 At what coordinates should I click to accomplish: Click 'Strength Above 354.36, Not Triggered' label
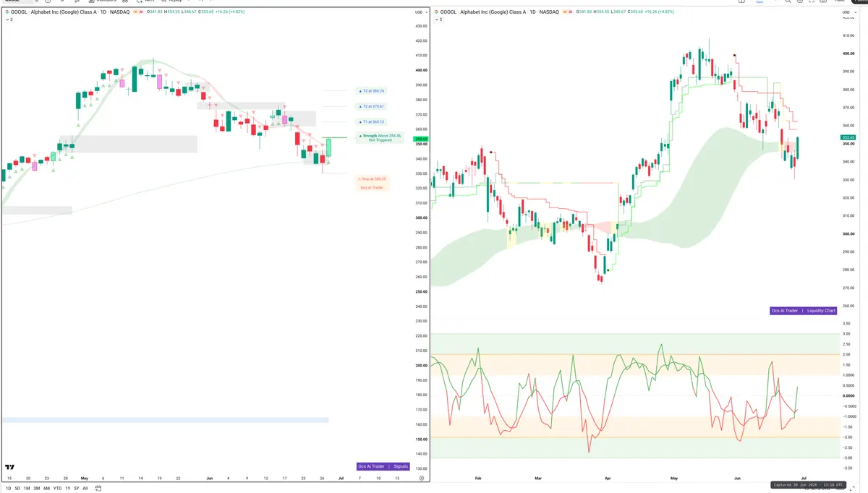coord(380,137)
